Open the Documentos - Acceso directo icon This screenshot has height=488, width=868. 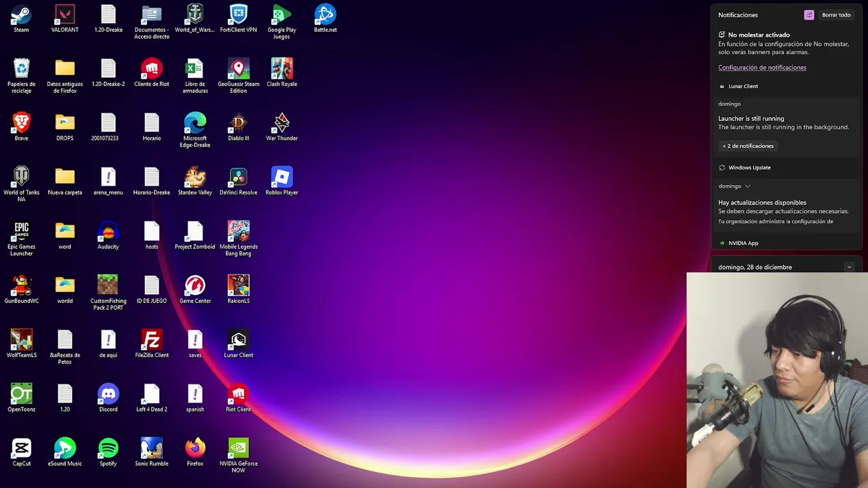pyautogui.click(x=151, y=22)
